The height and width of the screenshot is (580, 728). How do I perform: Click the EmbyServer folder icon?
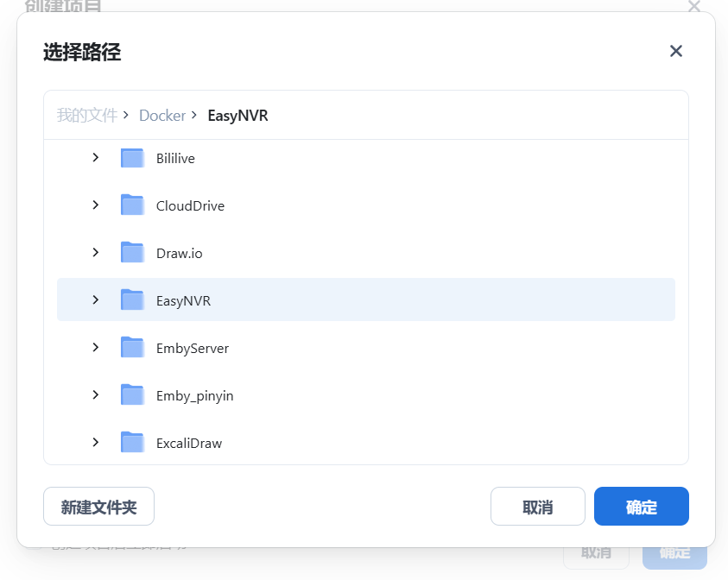coord(132,348)
